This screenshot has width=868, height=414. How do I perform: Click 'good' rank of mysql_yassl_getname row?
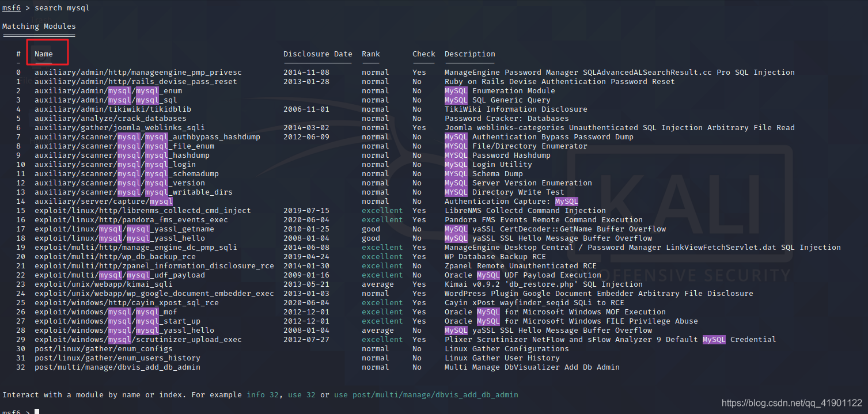pyautogui.click(x=371, y=229)
